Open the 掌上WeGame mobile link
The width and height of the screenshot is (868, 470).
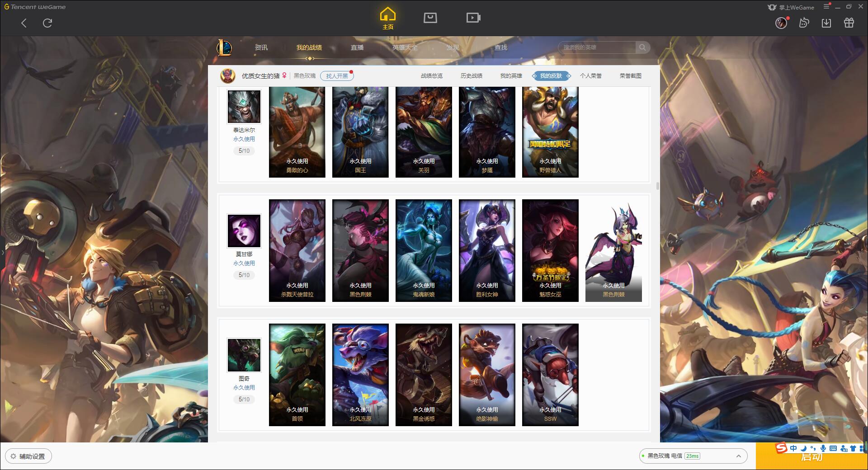point(791,7)
